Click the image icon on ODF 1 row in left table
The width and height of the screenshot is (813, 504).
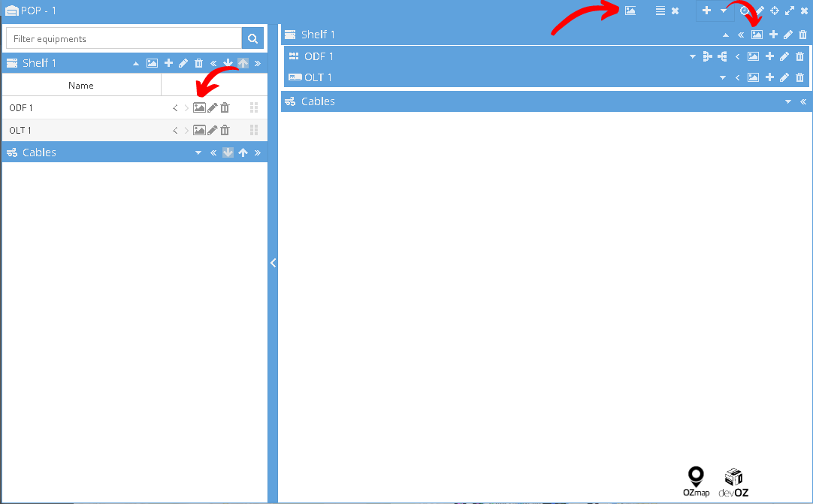[199, 107]
